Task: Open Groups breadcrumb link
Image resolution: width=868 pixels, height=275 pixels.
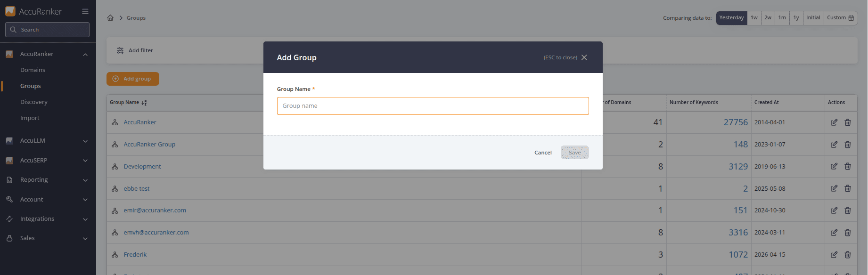Action: 136,18
